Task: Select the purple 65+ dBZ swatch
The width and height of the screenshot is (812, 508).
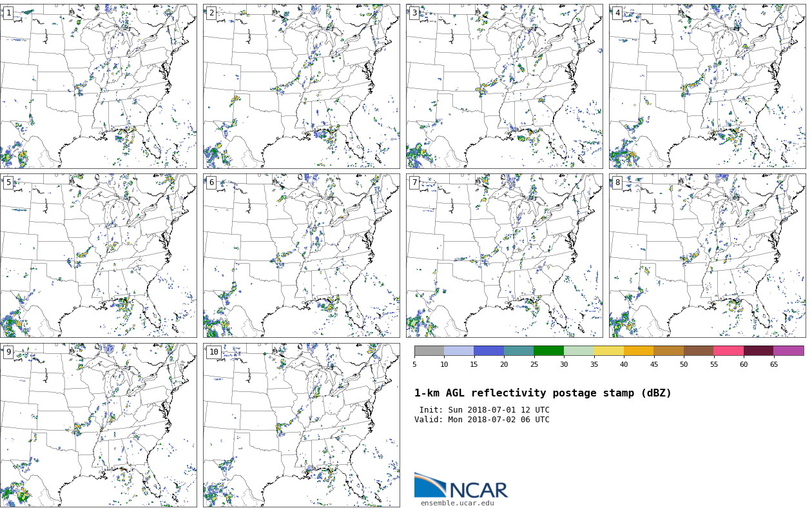Action: pos(788,351)
